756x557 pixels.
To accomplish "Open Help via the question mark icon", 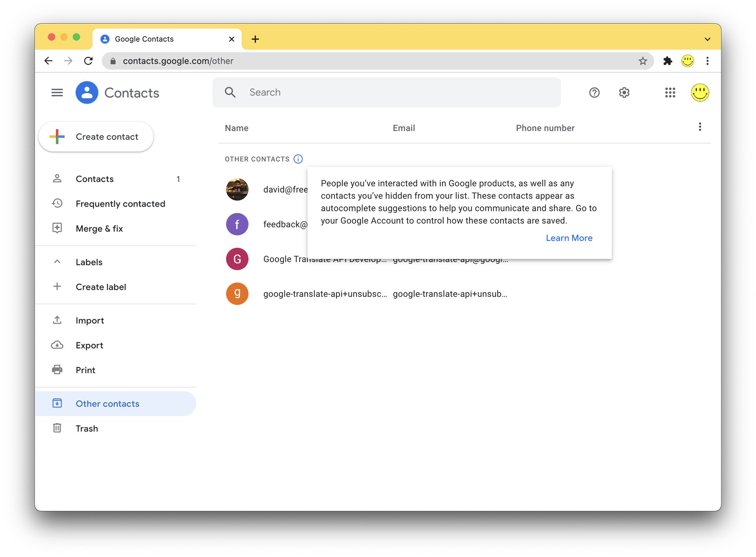I will (594, 93).
